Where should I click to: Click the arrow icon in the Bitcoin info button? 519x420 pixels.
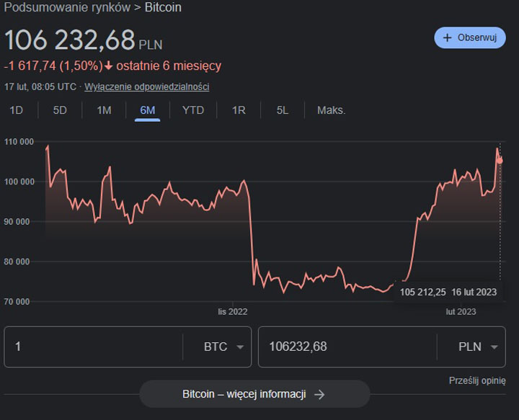pyautogui.click(x=319, y=394)
